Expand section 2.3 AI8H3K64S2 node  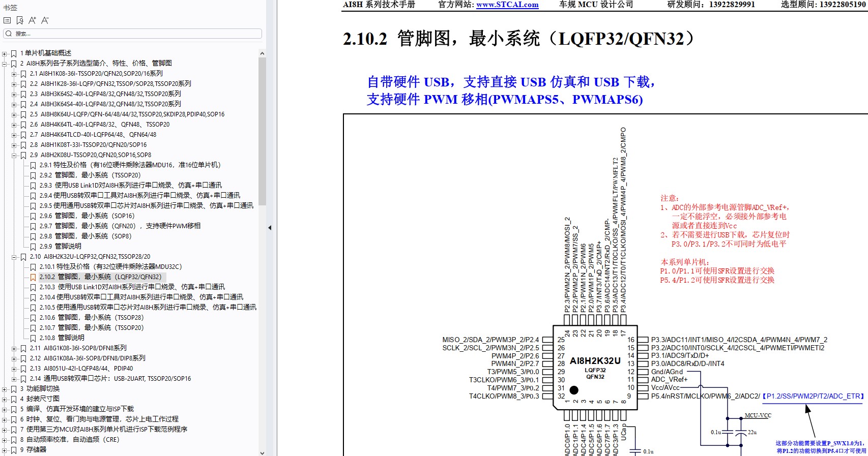[14, 94]
